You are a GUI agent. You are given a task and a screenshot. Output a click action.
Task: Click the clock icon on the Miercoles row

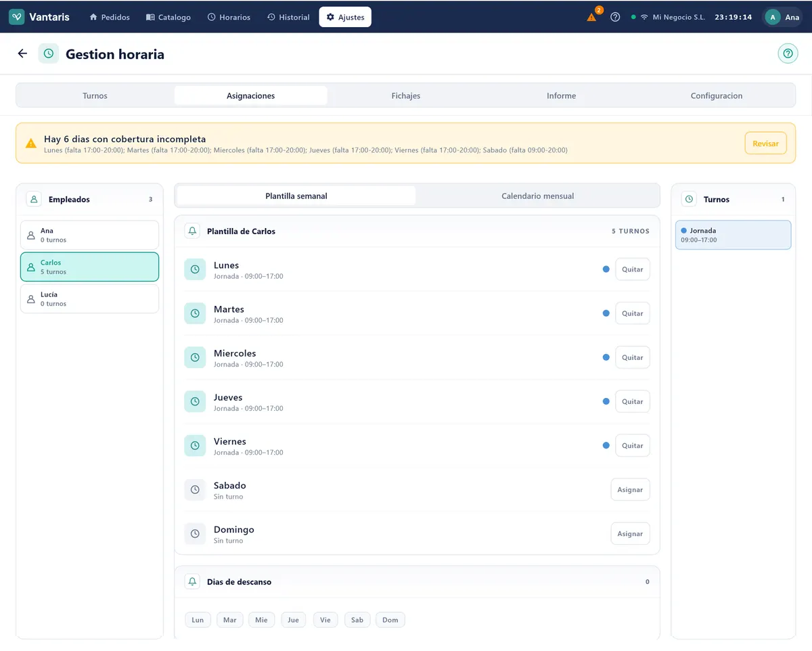click(x=195, y=357)
